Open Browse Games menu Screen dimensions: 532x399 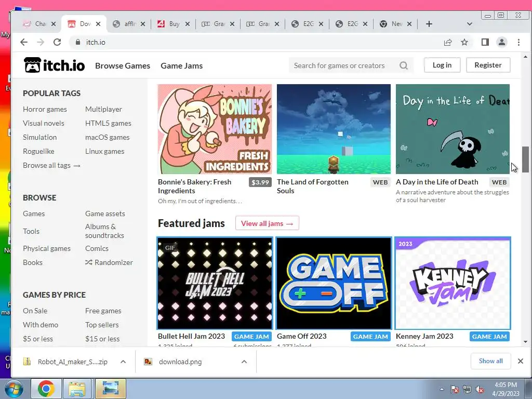[123, 65]
